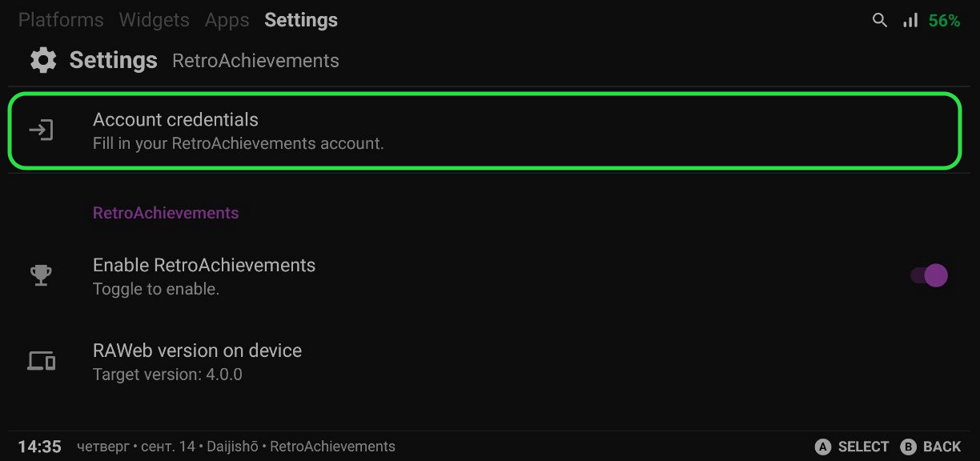Click the A SELECT button hint
Image resolution: width=980 pixels, height=461 pixels.
coord(852,447)
